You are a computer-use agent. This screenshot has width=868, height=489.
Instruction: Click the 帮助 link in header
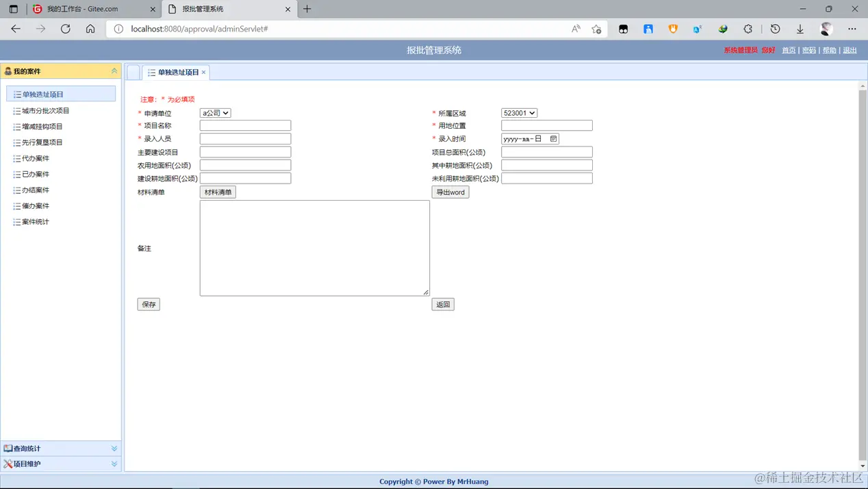pyautogui.click(x=830, y=51)
